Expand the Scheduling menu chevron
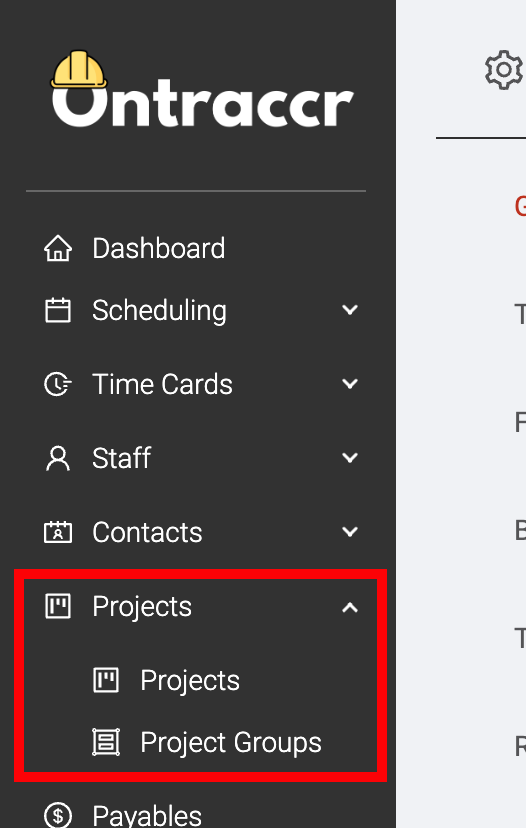The height and width of the screenshot is (828, 526). [x=350, y=310]
